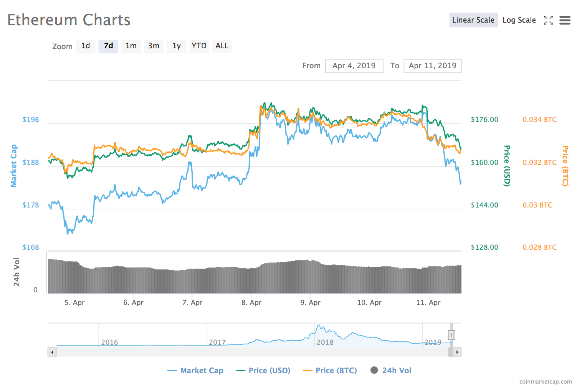The width and height of the screenshot is (582, 392).
Task: Click the $19B market cap label
Action: (x=31, y=120)
